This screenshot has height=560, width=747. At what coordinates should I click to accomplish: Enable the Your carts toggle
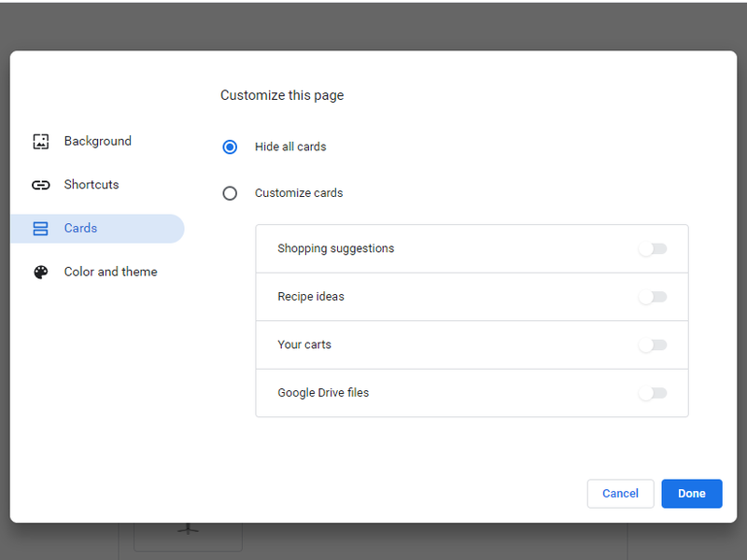(x=655, y=344)
